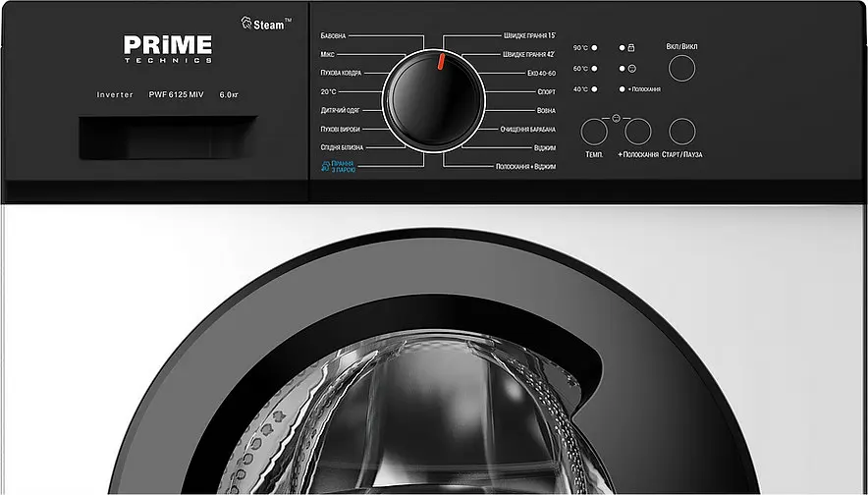Click the blue Прання з парою label
The height and width of the screenshot is (495, 868).
click(344, 167)
